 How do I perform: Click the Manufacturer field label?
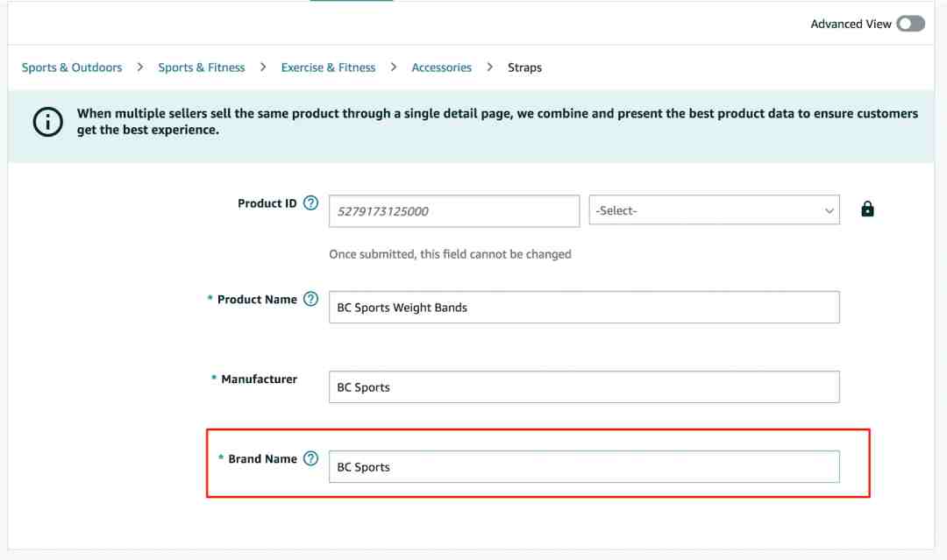pos(259,379)
